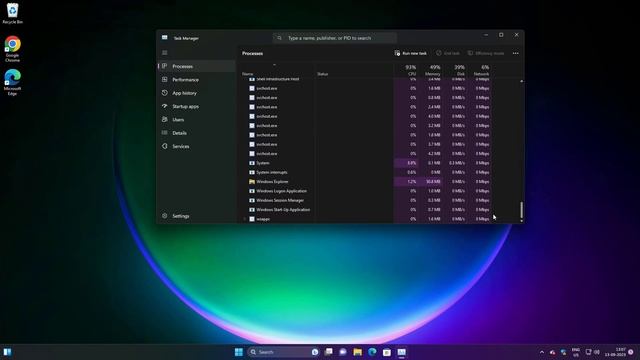The width and height of the screenshot is (640, 360).
Task: Open the App history page
Action: [197, 93]
